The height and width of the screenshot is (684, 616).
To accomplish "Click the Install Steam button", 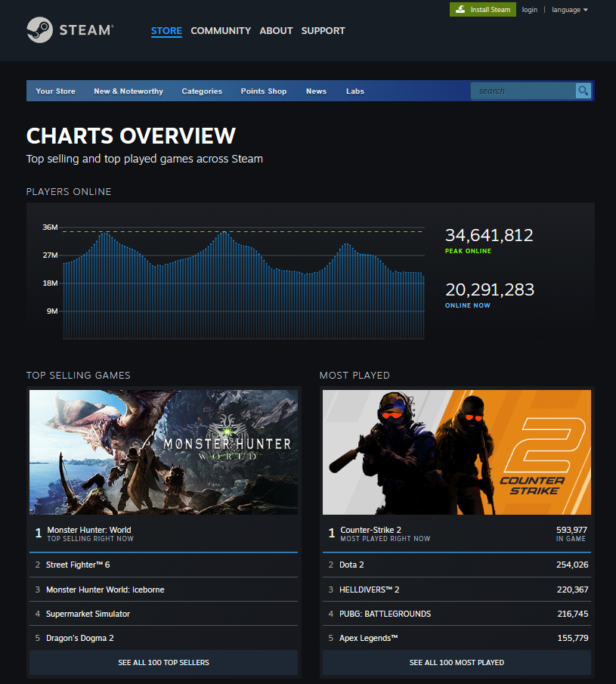I will 483,10.
